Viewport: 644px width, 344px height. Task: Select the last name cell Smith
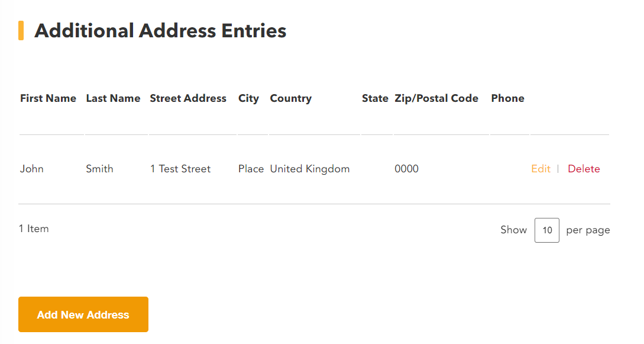[99, 169]
